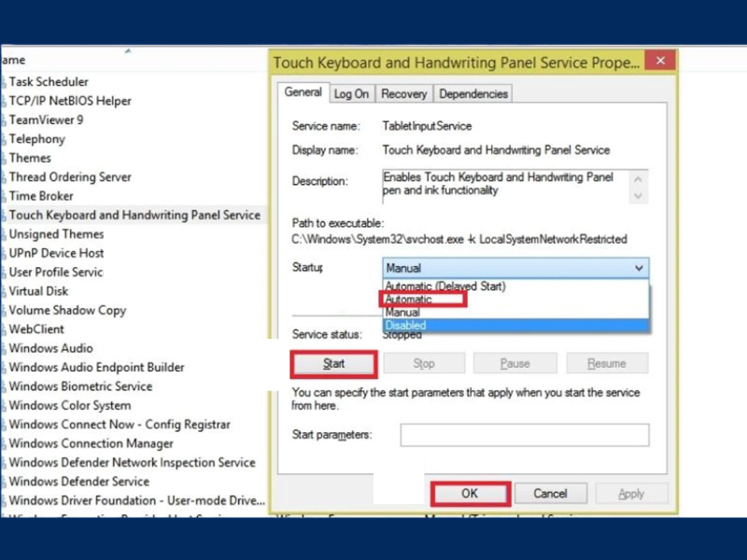Image resolution: width=747 pixels, height=560 pixels.
Task: Click Windows Audio service entry
Action: click(50, 348)
